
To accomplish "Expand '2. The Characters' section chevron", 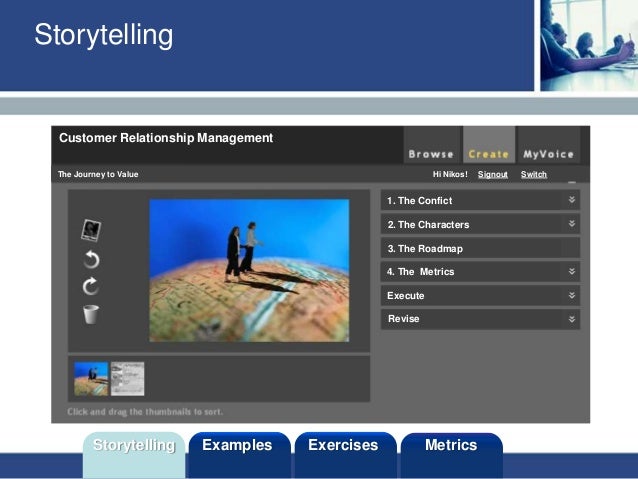I will click(x=571, y=224).
